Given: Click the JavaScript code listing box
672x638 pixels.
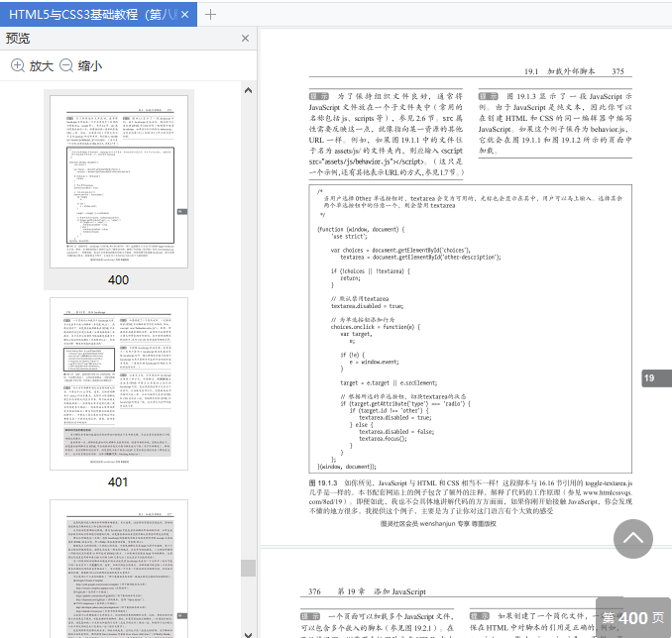Looking at the screenshot, I should point(470,329).
